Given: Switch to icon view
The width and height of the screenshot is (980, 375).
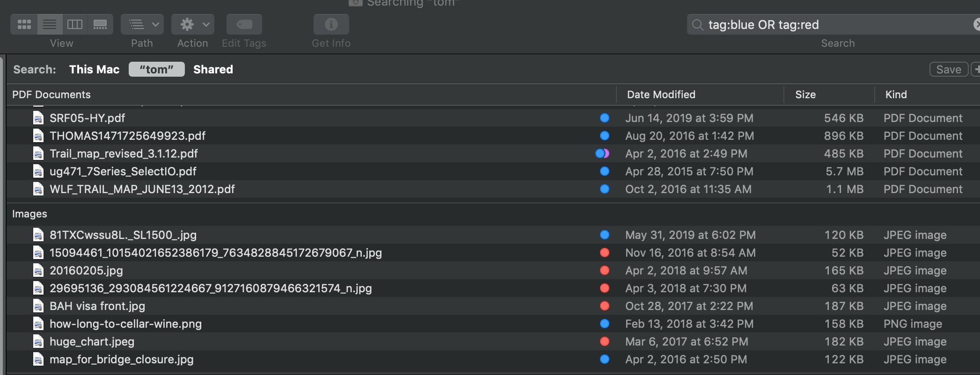Looking at the screenshot, I should 24,24.
